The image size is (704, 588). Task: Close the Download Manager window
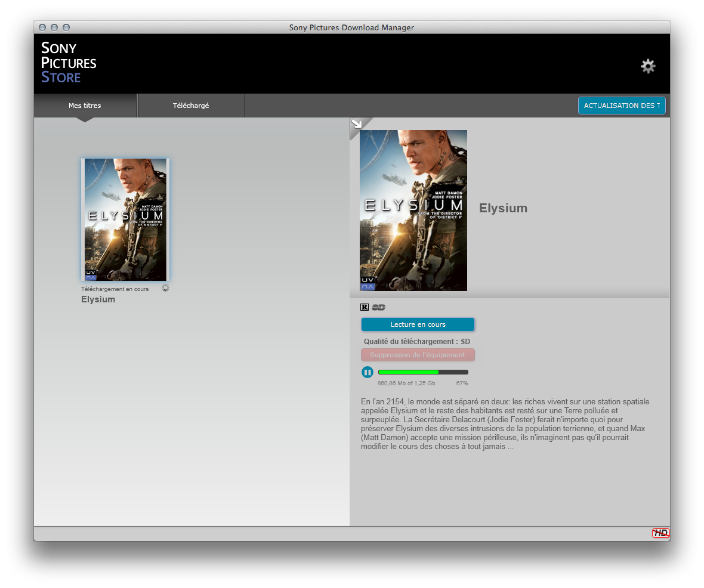point(42,27)
